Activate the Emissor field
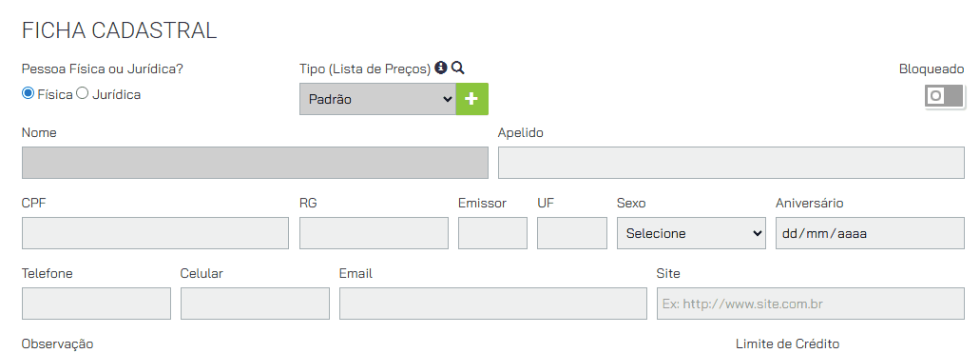980x353 pixels. point(492,233)
